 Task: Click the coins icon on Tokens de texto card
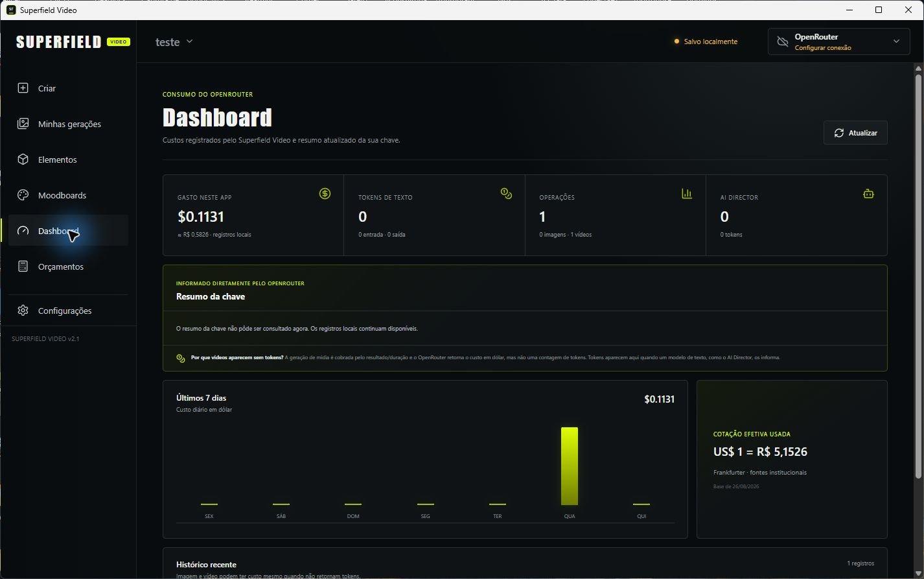pyautogui.click(x=506, y=193)
